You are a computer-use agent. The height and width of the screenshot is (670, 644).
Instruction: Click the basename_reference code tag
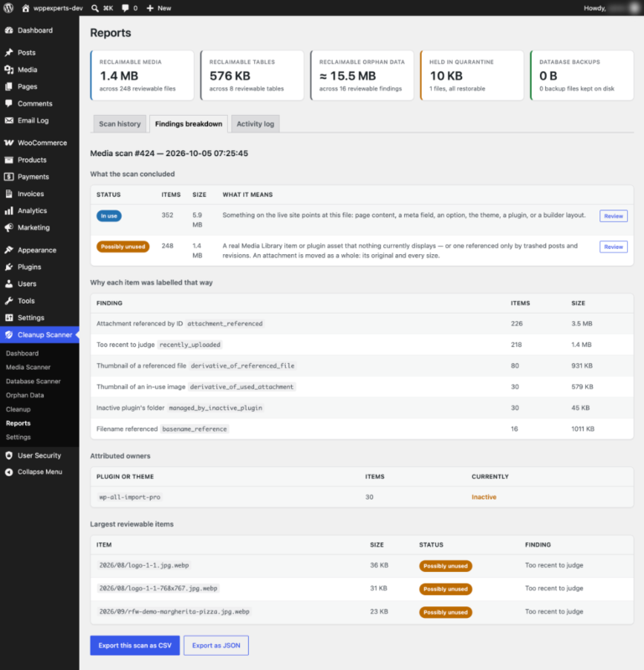point(195,428)
